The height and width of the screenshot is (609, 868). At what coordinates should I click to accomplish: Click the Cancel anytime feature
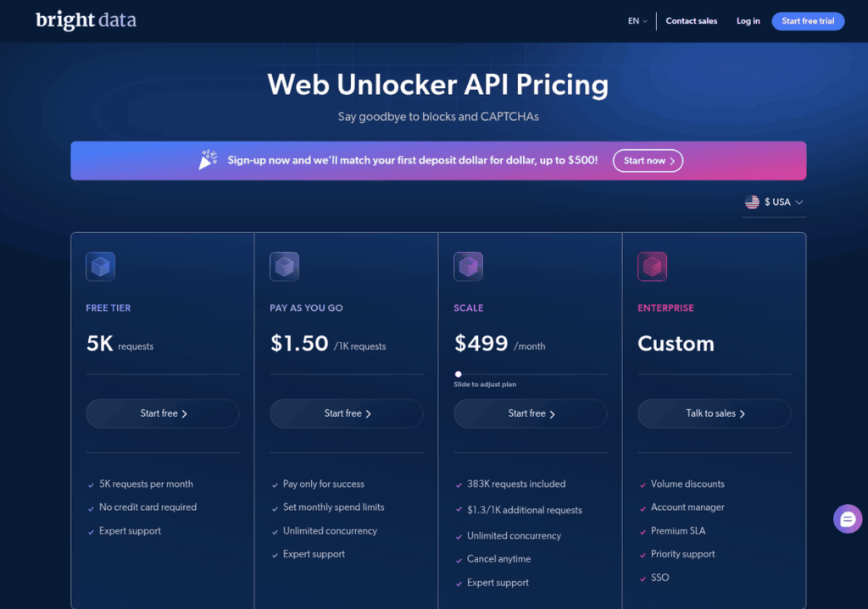pos(498,559)
